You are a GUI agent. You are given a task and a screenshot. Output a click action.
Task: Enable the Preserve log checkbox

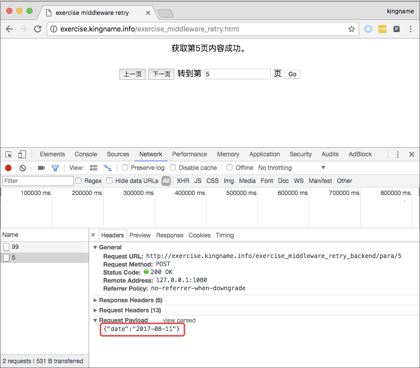125,167
